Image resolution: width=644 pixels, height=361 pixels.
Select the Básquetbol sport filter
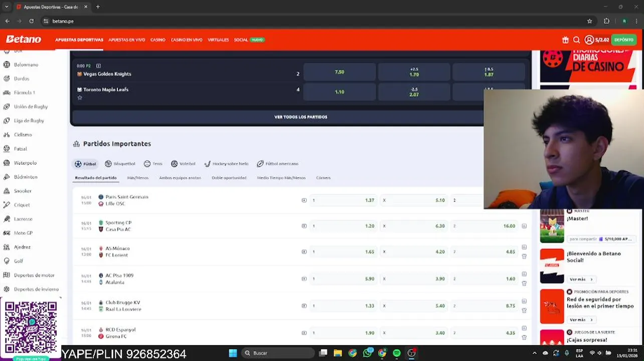pyautogui.click(x=120, y=164)
